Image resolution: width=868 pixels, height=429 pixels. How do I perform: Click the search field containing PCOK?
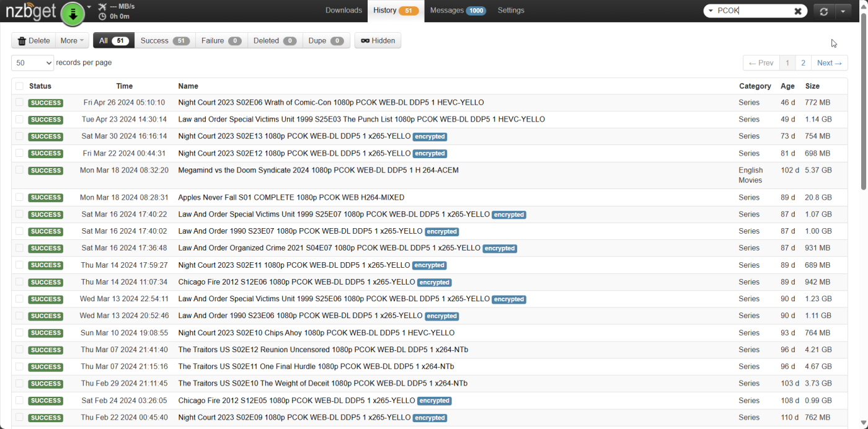pyautogui.click(x=754, y=11)
